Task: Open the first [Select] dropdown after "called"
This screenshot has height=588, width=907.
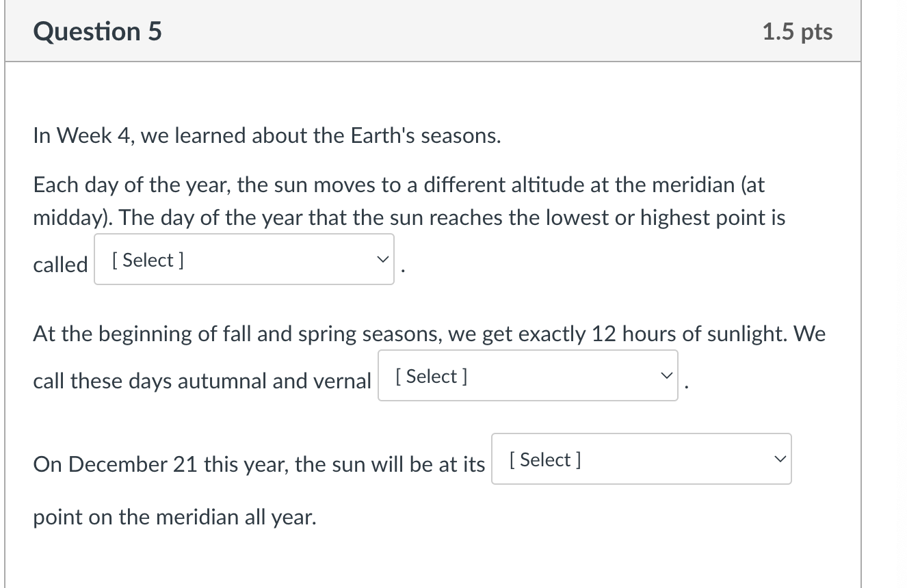Action: tap(244, 259)
